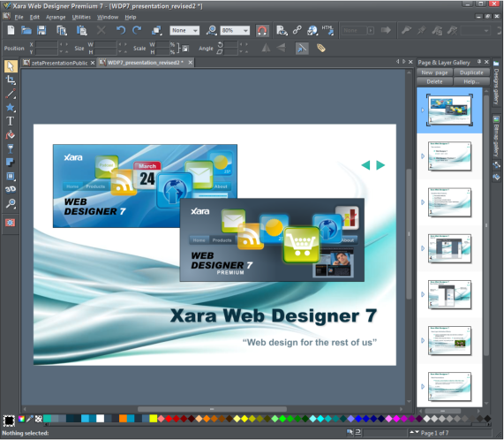Open the Utilities menu
Screen dimensions: 504x440
[x=81, y=17]
